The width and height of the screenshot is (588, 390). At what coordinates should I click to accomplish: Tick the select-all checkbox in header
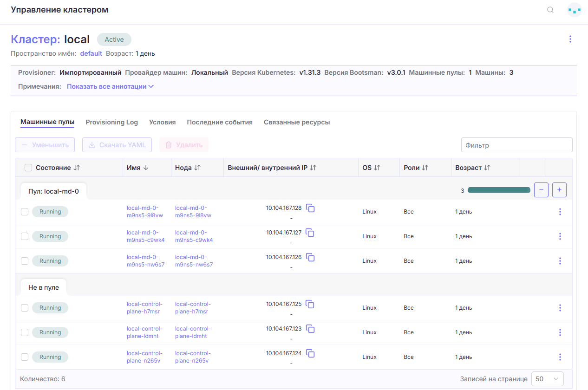[x=28, y=168]
